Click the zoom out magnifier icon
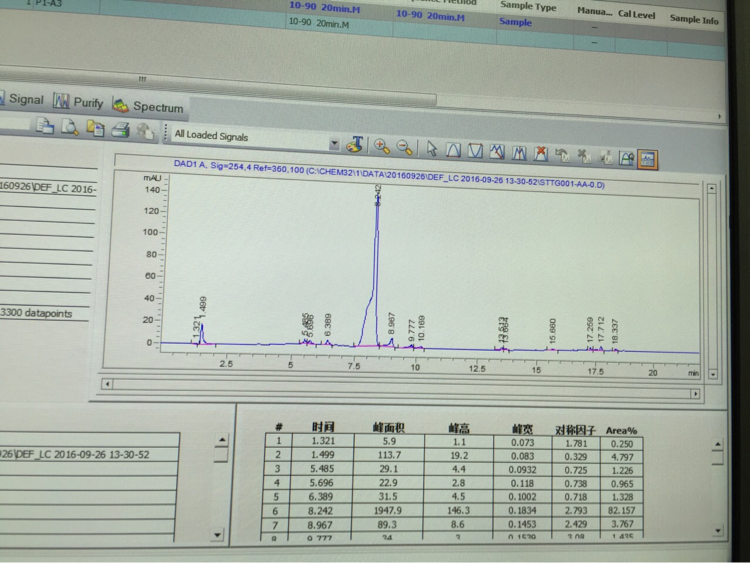The height and width of the screenshot is (563, 750). click(404, 147)
